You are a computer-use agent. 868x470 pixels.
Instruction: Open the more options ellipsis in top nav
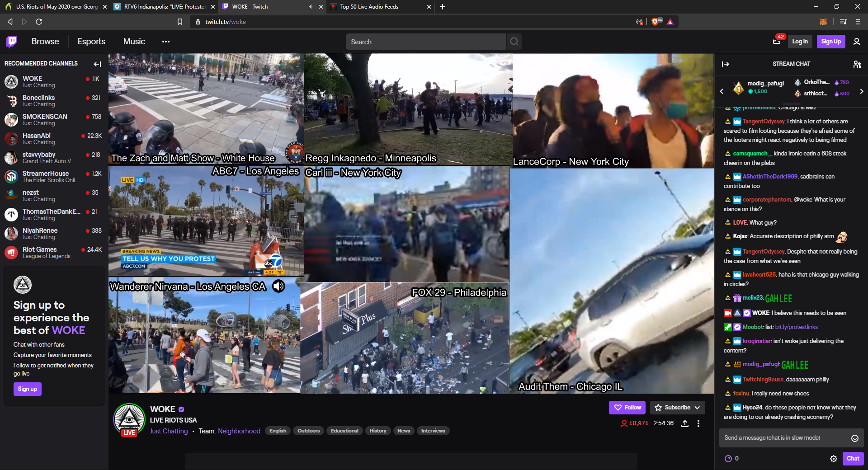click(166, 42)
